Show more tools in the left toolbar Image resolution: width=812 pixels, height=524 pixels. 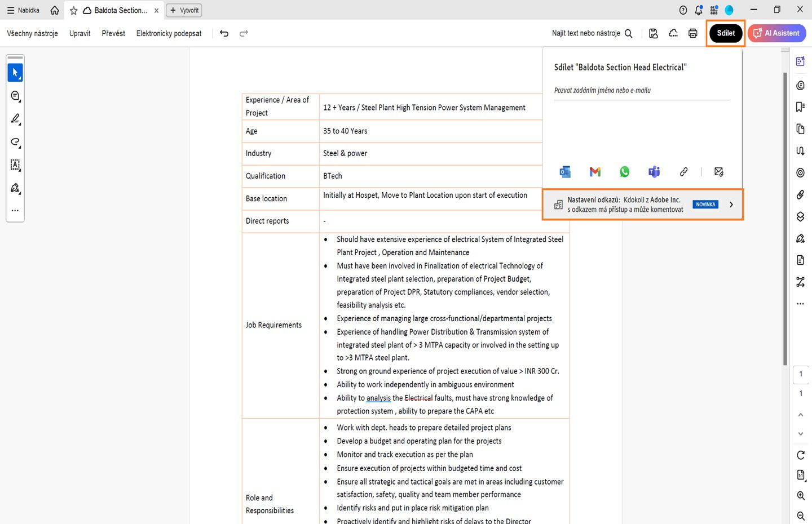pyautogui.click(x=15, y=211)
